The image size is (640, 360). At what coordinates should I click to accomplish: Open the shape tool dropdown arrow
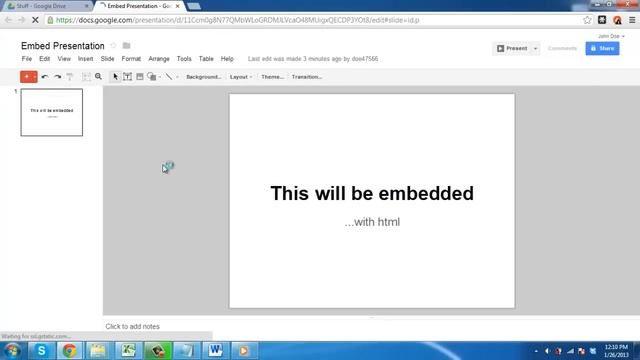tap(160, 77)
